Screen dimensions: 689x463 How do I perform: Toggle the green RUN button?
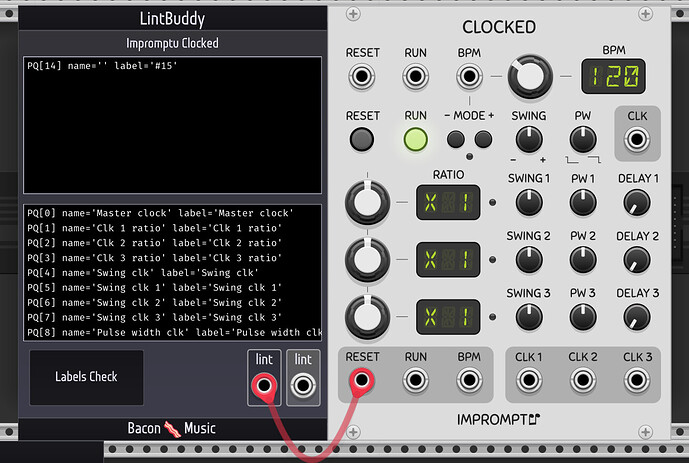click(x=415, y=140)
